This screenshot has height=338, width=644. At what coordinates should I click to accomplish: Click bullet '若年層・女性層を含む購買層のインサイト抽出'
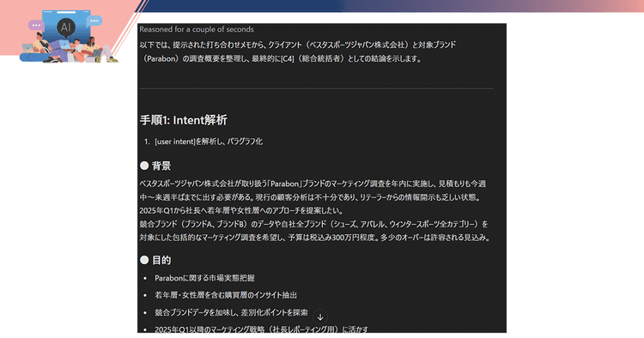226,295
